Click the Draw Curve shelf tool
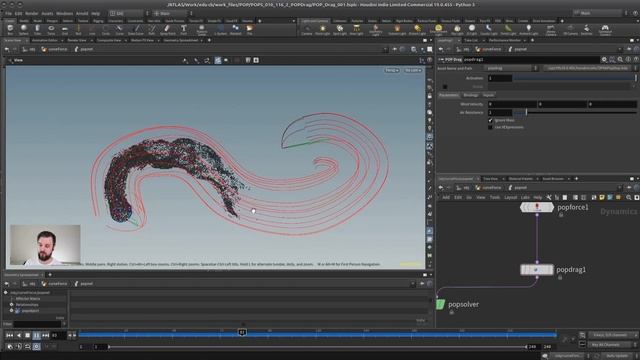 [x=136, y=29]
